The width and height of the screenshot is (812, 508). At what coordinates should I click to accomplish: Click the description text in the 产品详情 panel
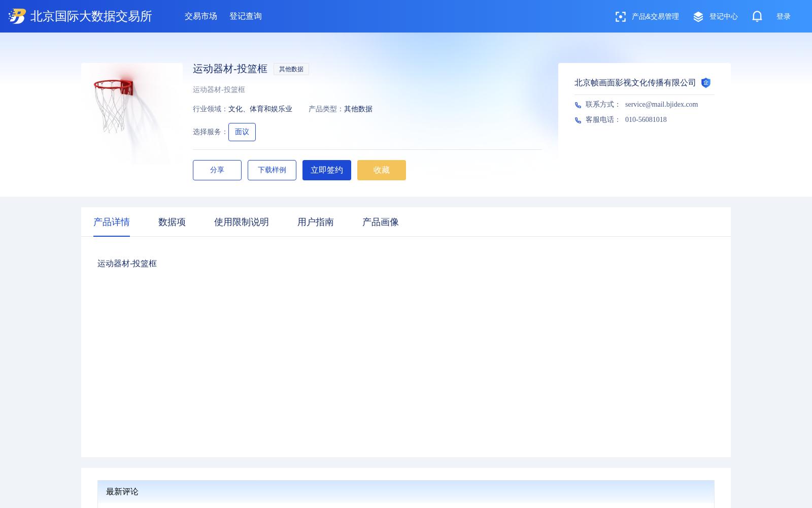pyautogui.click(x=127, y=264)
